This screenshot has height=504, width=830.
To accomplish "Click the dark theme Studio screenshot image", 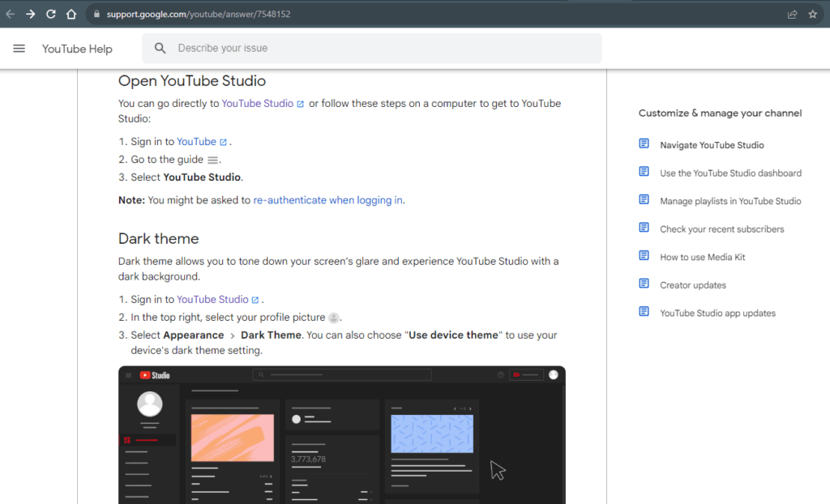I will pos(342,434).
